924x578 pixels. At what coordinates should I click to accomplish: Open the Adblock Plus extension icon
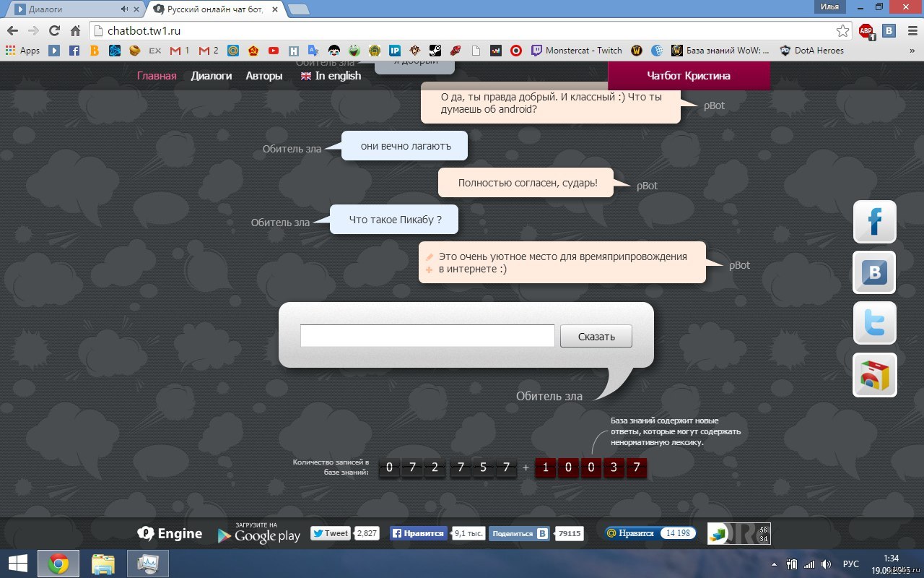(866, 31)
